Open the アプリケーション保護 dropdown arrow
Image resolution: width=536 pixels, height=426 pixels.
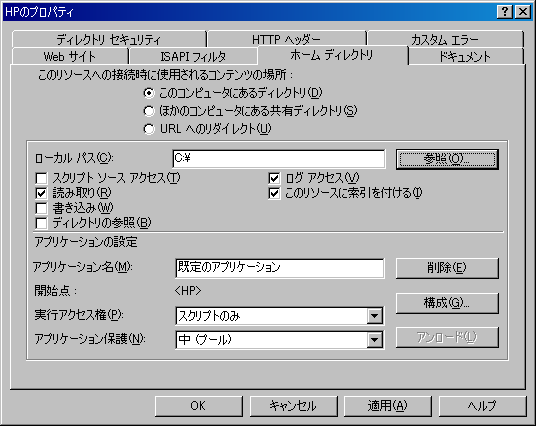375,340
